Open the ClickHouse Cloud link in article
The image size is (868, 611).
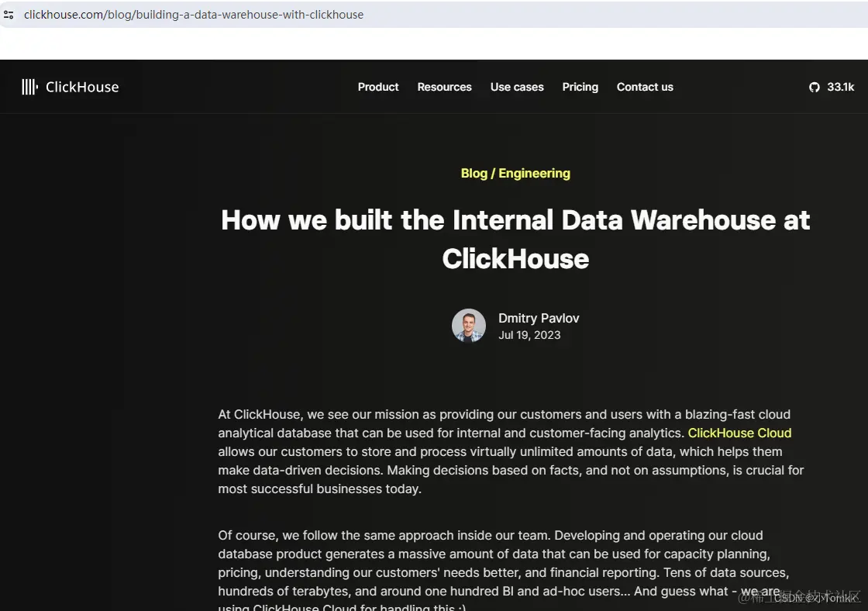739,433
